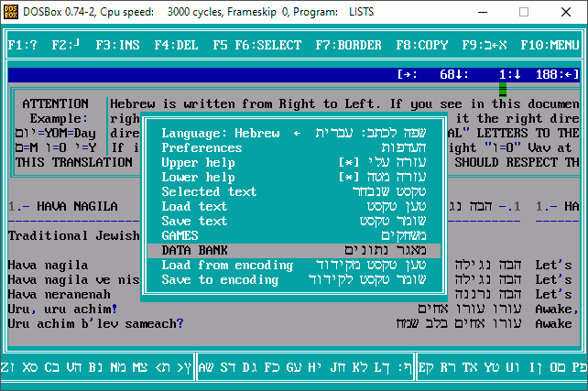Click the F1:? help key label
The height and width of the screenshot is (391, 588).
[x=23, y=46]
